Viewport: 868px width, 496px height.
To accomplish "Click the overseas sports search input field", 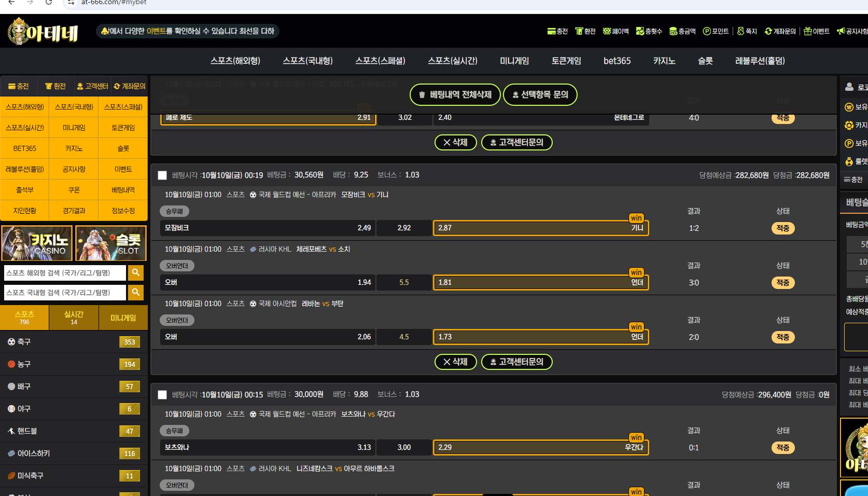I will click(65, 272).
